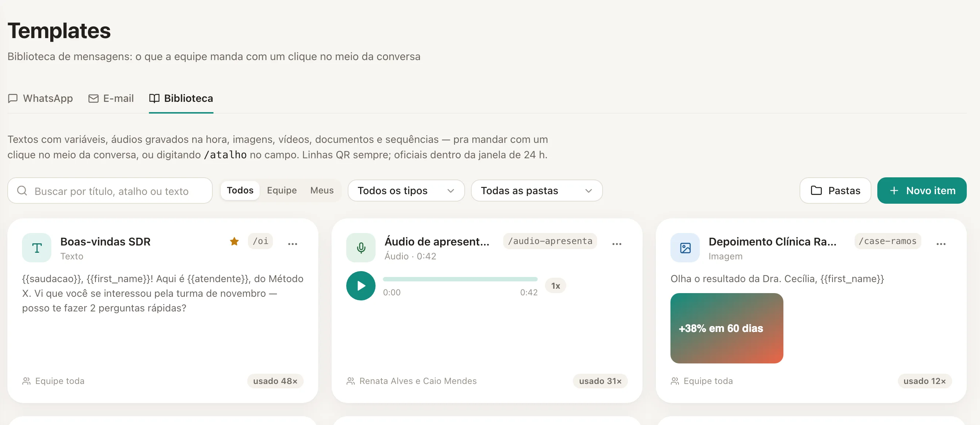Click the book icon beside Biblioteca

point(154,99)
